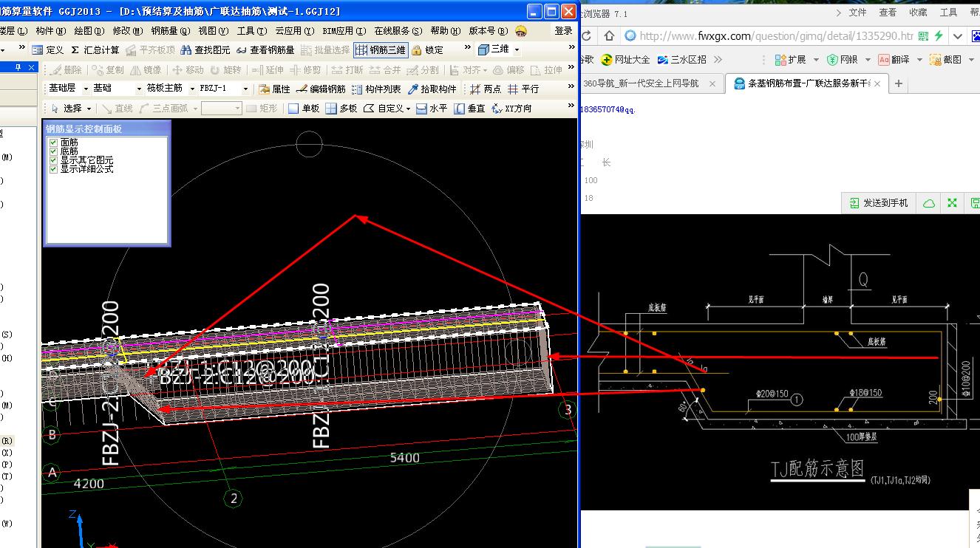Select 多板 multi-slab tool
This screenshot has height=548, width=980.
341,108
